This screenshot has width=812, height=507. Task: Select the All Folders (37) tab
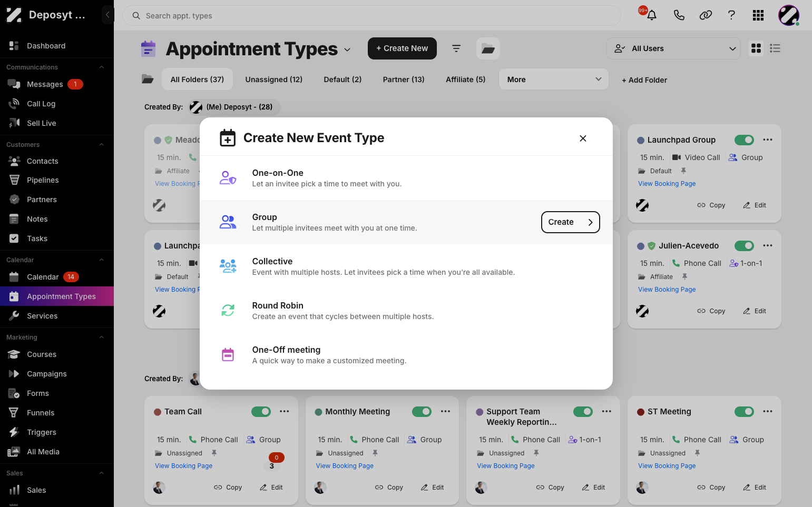197,79
